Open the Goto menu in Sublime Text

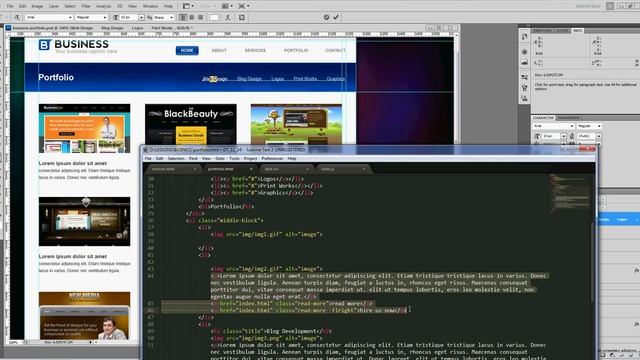coord(220,158)
